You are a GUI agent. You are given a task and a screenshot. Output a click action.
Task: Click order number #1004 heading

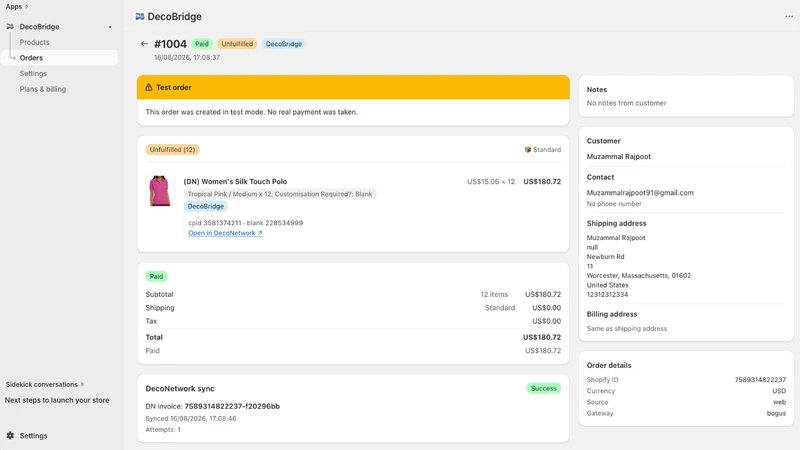(x=170, y=44)
